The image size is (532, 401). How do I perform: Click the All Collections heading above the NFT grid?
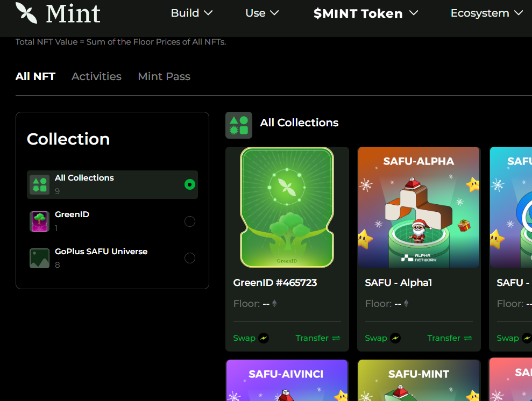299,123
